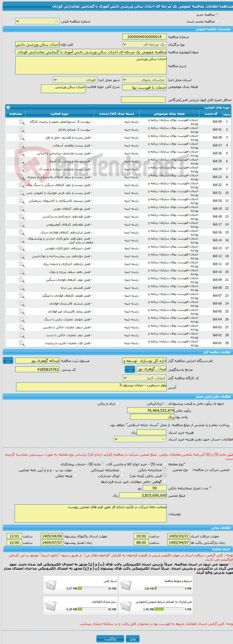Open the نوع برگزاری dropdown
The image size is (233, 644).
[144, 45]
